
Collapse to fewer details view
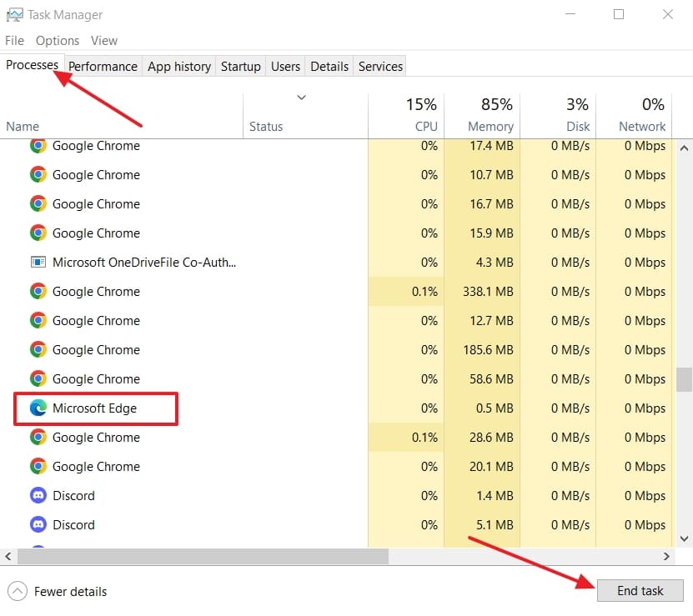click(69, 591)
